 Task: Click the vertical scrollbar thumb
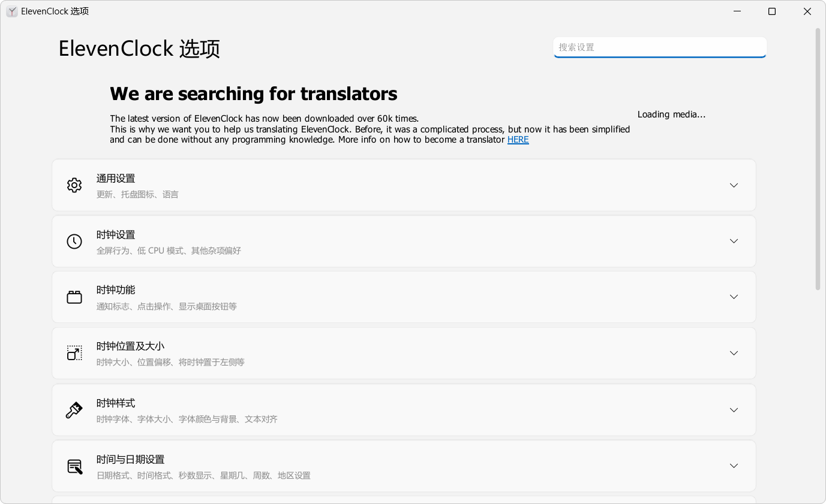[x=818, y=159]
